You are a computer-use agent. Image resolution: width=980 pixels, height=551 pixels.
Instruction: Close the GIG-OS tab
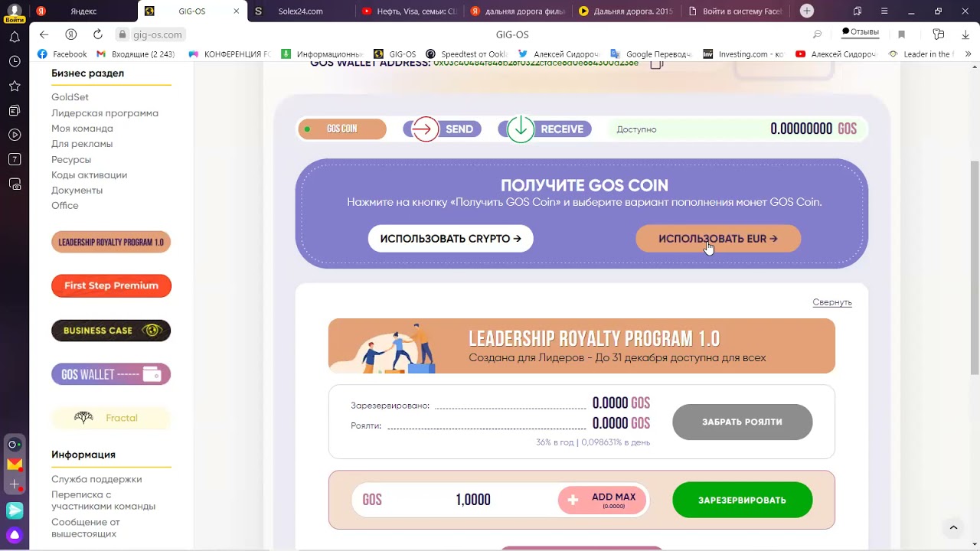(236, 11)
